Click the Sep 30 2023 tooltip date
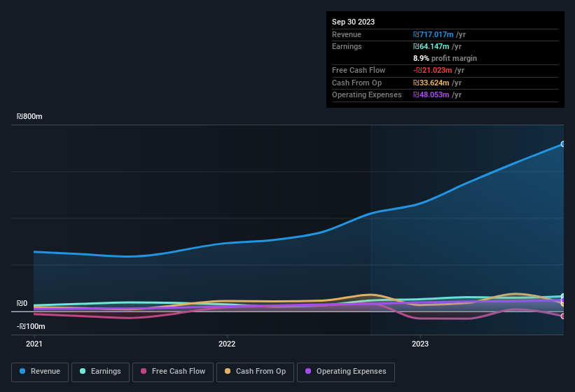 pyautogui.click(x=353, y=22)
